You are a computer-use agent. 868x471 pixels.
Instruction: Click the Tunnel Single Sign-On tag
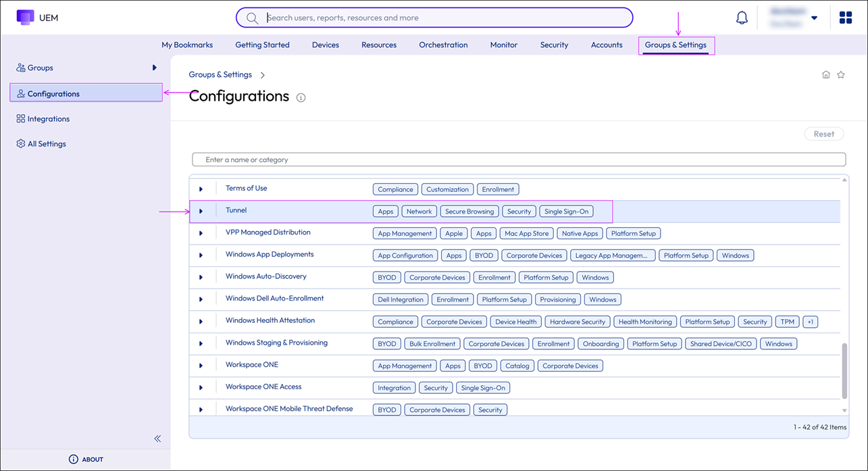click(567, 212)
